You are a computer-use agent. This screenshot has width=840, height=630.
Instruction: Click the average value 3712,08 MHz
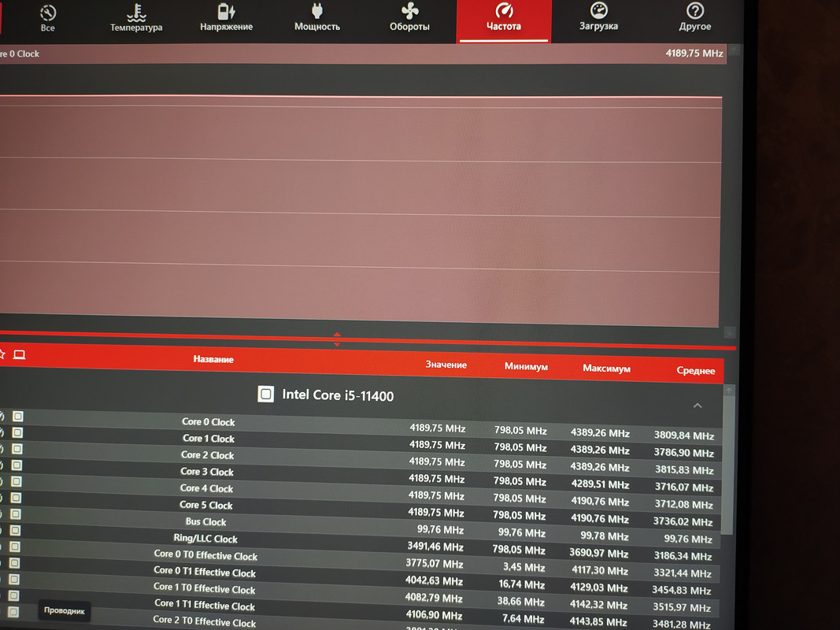coord(683,505)
